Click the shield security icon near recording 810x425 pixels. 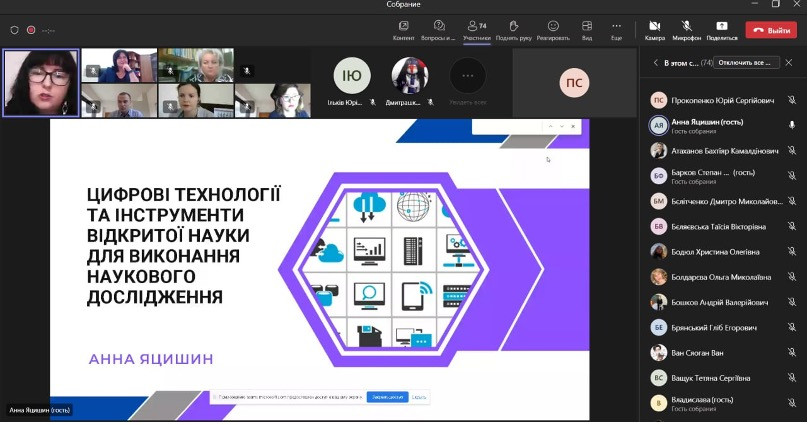coord(14,30)
